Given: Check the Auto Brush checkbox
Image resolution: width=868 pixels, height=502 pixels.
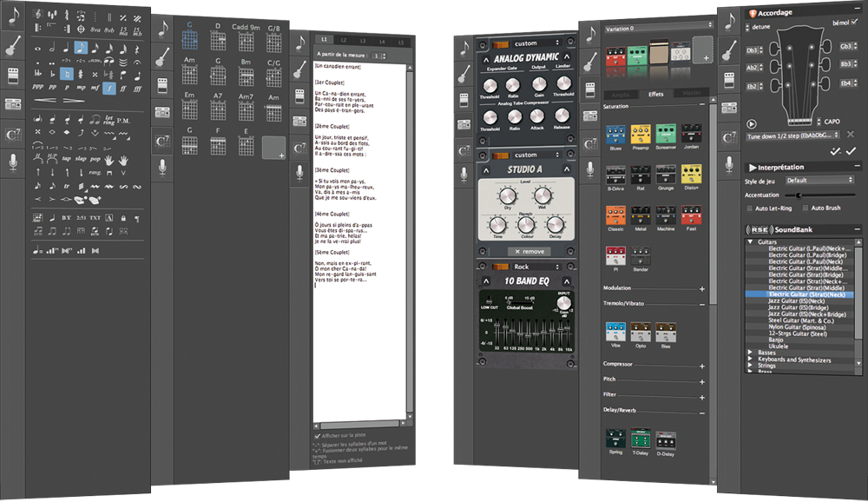Looking at the screenshot, I should point(803,208).
